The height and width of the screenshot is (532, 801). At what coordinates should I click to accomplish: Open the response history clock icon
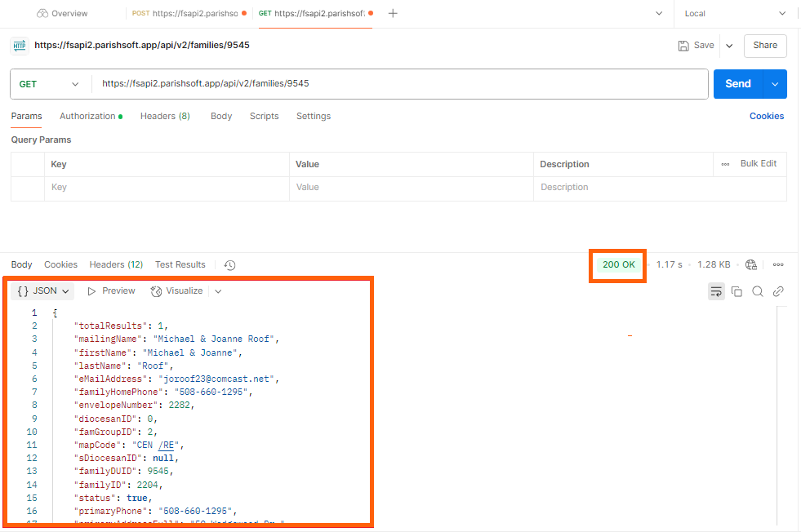(x=230, y=265)
